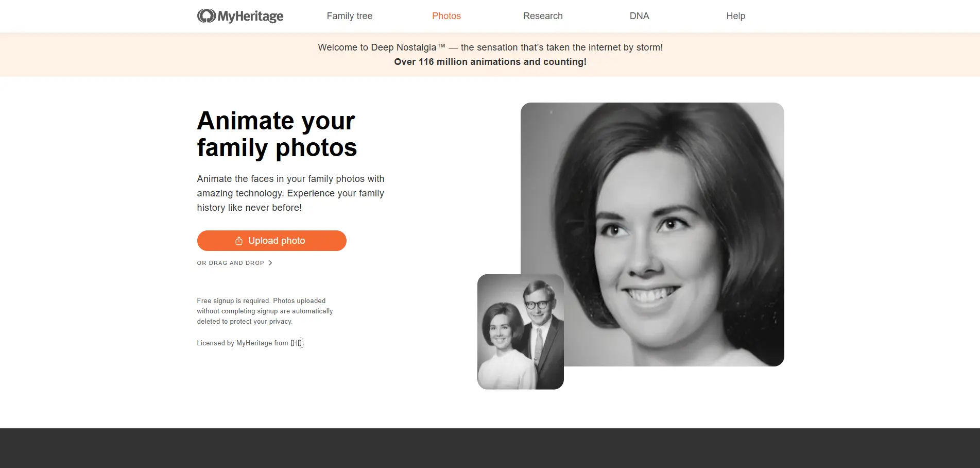Image resolution: width=980 pixels, height=468 pixels.
Task: Click the Licensed by MyHeritage from text
Action: (x=242, y=343)
